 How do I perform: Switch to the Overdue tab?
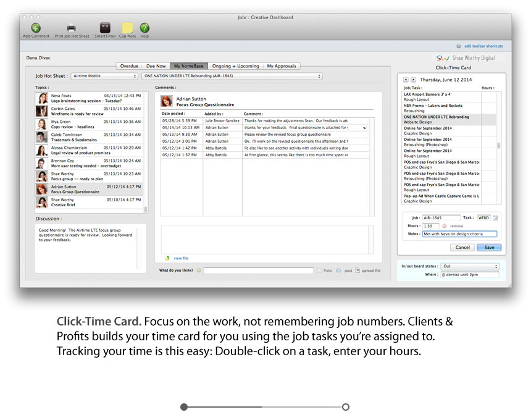click(129, 66)
